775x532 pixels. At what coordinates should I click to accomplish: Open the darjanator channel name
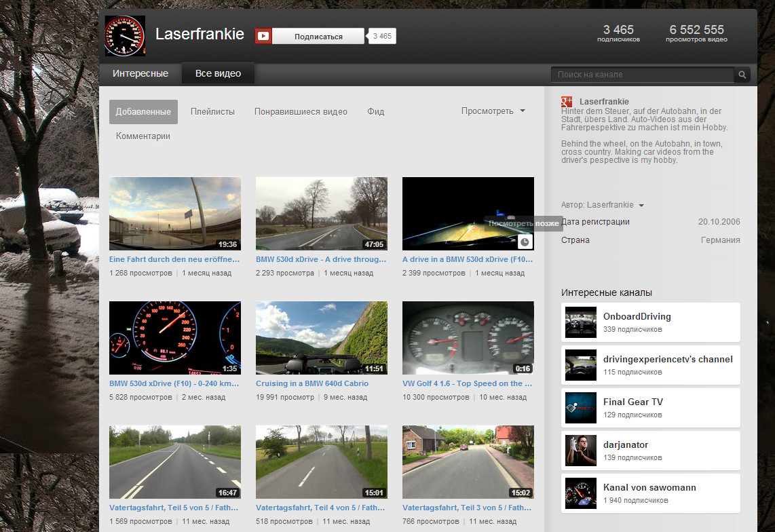pyautogui.click(x=625, y=445)
